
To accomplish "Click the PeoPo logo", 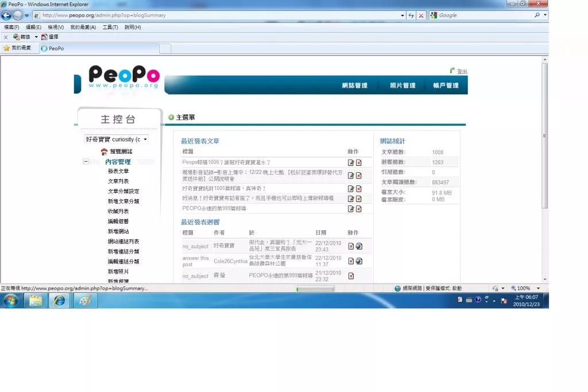I will [x=124, y=77].
